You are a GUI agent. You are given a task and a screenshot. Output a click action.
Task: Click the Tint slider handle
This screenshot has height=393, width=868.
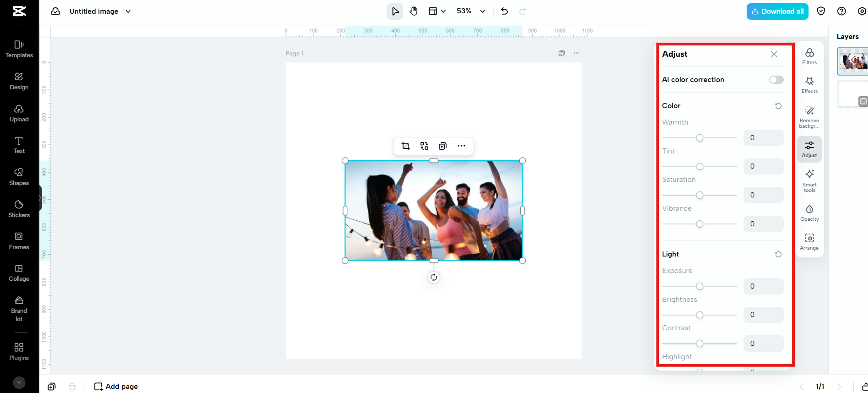pos(700,167)
